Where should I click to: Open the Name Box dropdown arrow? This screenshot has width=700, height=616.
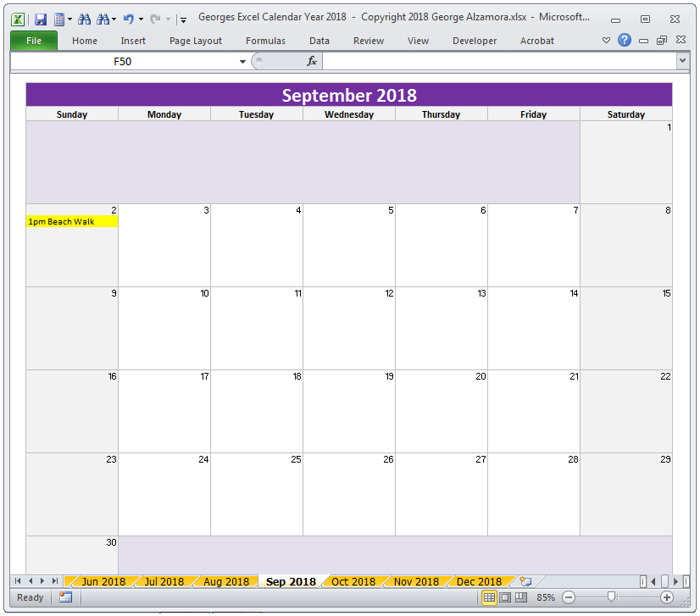[x=242, y=61]
